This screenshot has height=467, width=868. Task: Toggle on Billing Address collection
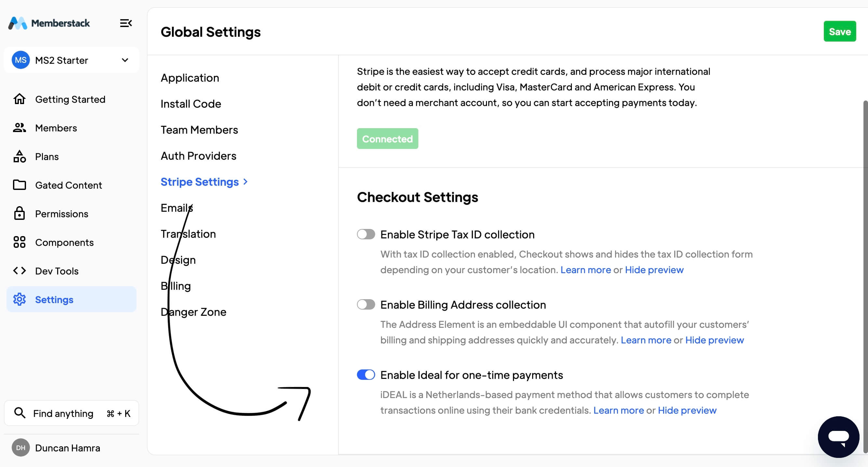[366, 304]
